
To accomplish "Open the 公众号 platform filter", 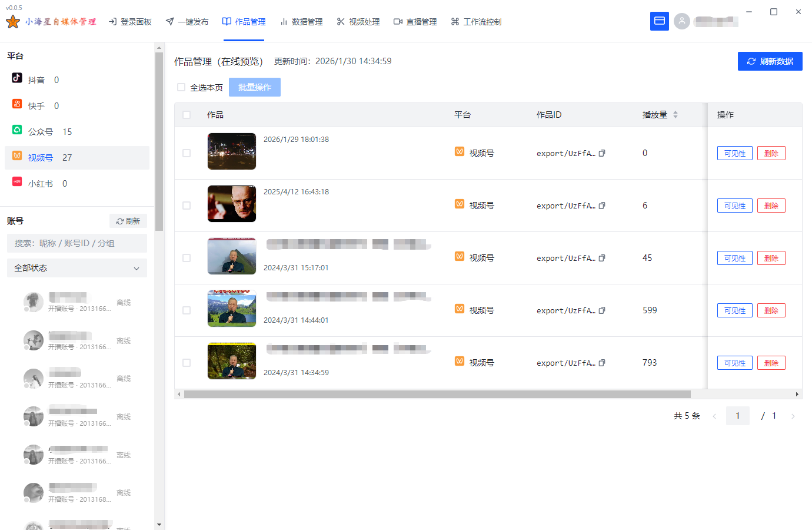I will [16, 131].
